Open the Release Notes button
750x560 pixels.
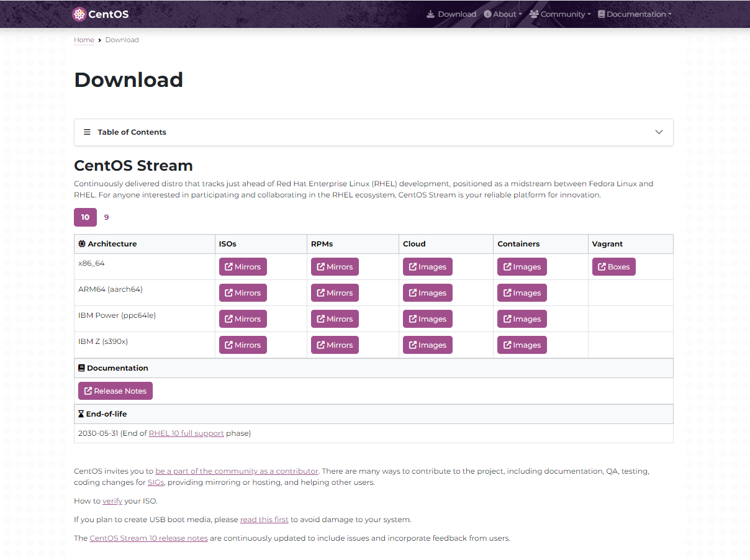(x=115, y=391)
